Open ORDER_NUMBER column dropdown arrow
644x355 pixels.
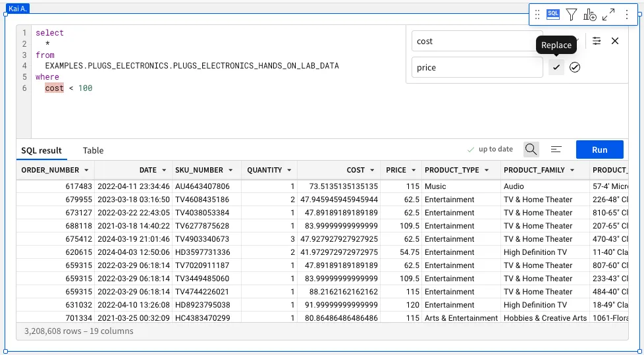click(x=86, y=170)
